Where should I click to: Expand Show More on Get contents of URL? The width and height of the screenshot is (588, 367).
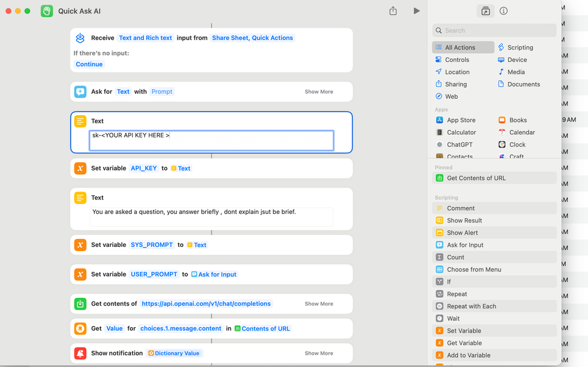[x=318, y=303]
